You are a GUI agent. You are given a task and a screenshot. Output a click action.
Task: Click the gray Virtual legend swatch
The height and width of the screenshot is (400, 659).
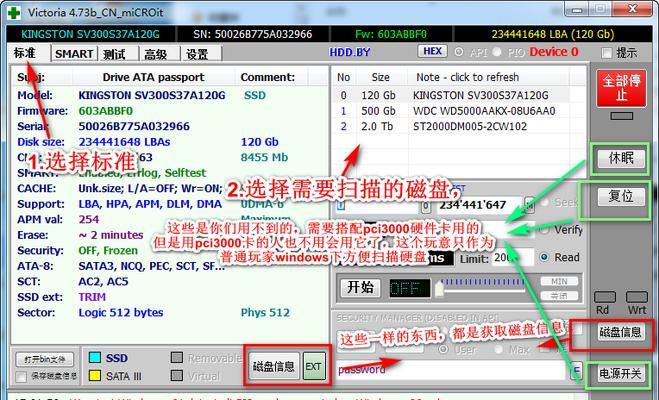(x=177, y=376)
